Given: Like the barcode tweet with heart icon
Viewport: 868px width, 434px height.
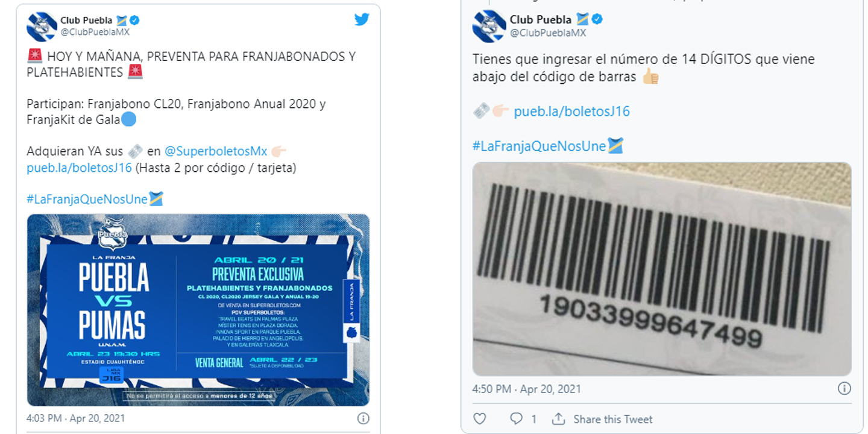Looking at the screenshot, I should click(x=479, y=418).
